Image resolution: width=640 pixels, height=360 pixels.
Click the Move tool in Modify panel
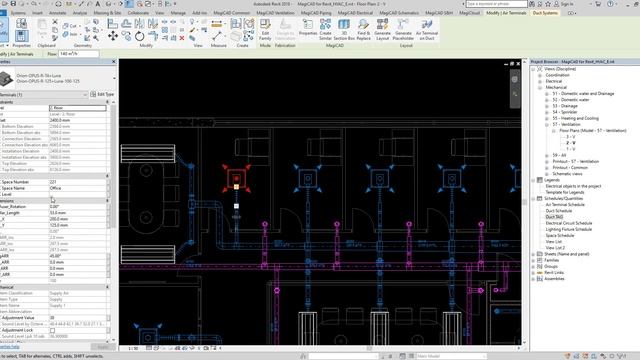tap(113, 36)
